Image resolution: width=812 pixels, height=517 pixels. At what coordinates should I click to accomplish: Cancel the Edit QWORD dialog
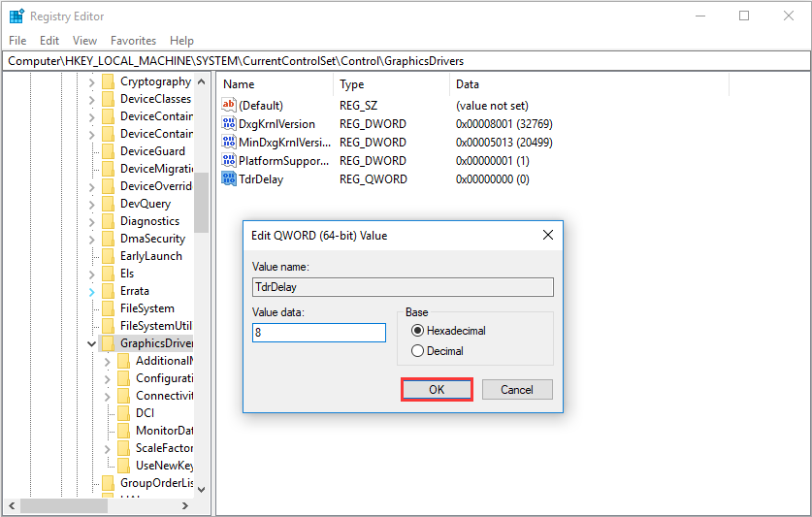(x=517, y=390)
